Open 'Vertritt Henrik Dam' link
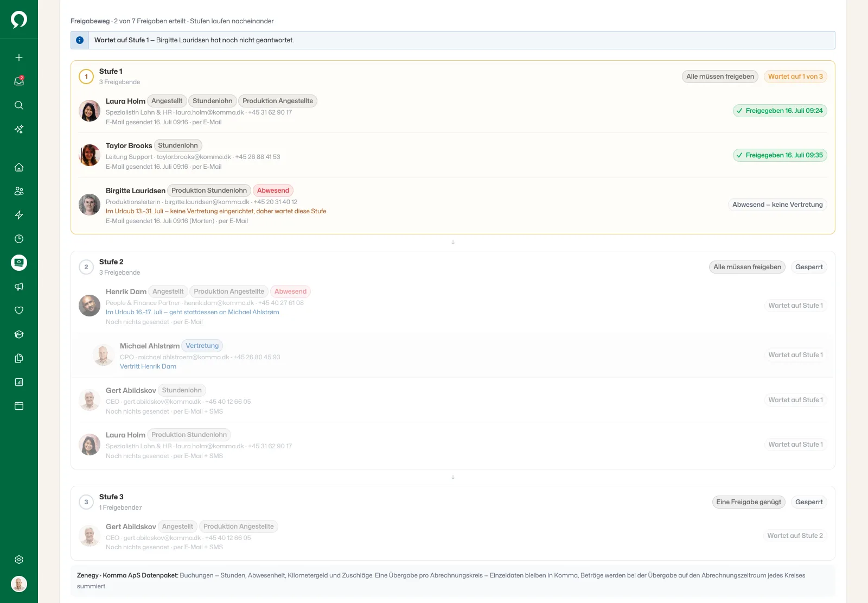The width and height of the screenshot is (868, 603). [x=148, y=366]
